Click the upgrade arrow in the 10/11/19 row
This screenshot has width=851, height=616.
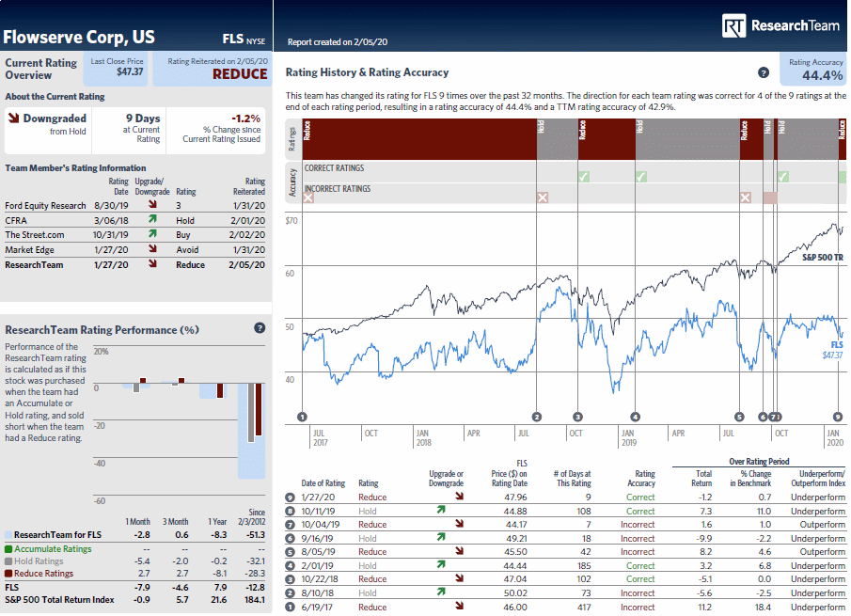click(441, 510)
